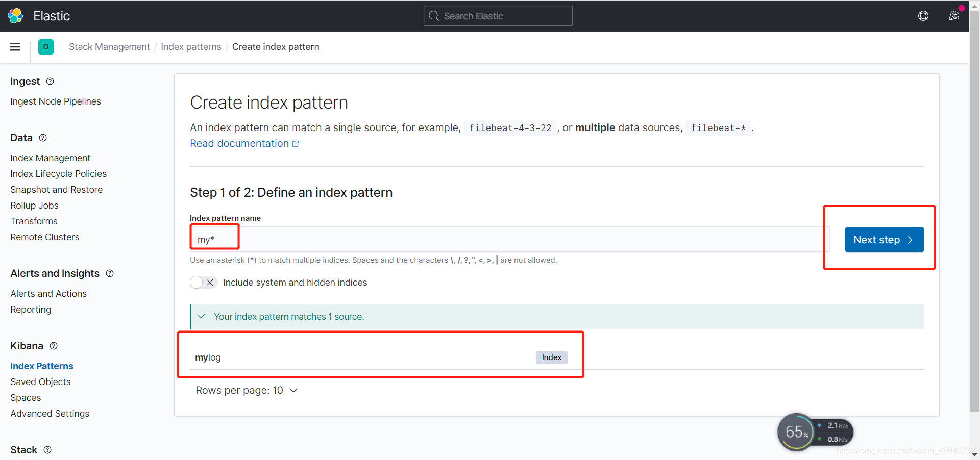Click the Next step button
The width and height of the screenshot is (980, 460).
884,240
